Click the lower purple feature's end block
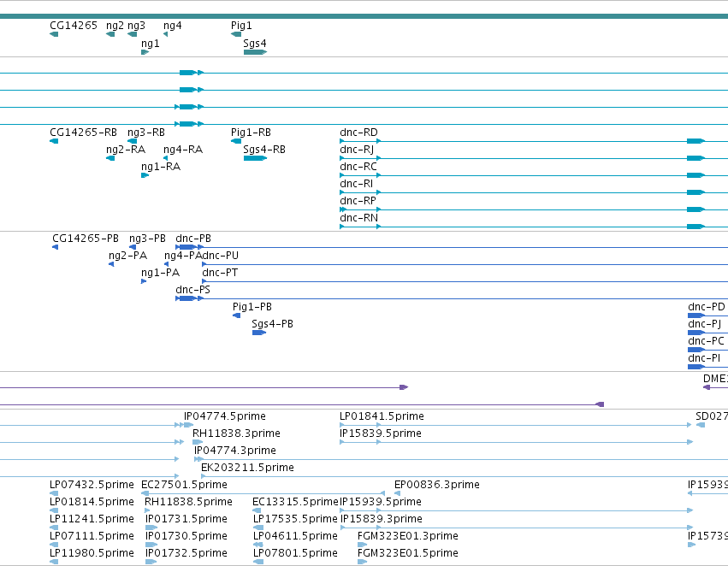 pyautogui.click(x=600, y=404)
